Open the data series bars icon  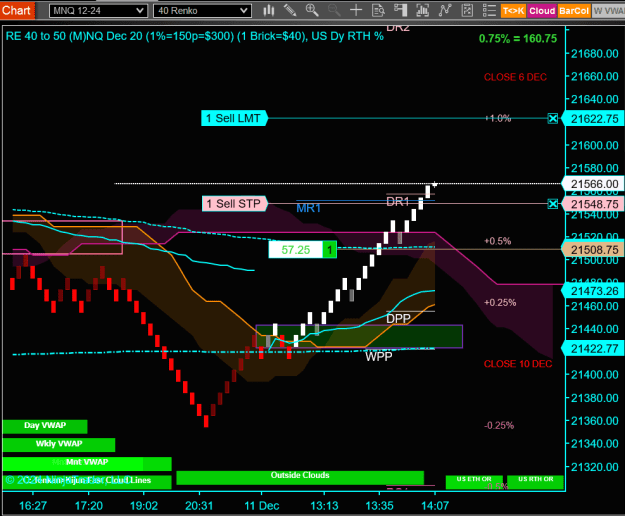pyautogui.click(x=423, y=10)
